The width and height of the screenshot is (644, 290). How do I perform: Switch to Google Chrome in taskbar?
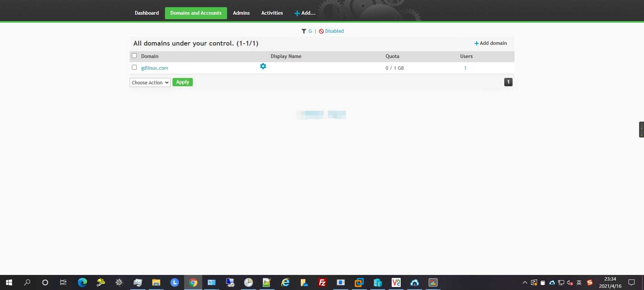coord(193,282)
